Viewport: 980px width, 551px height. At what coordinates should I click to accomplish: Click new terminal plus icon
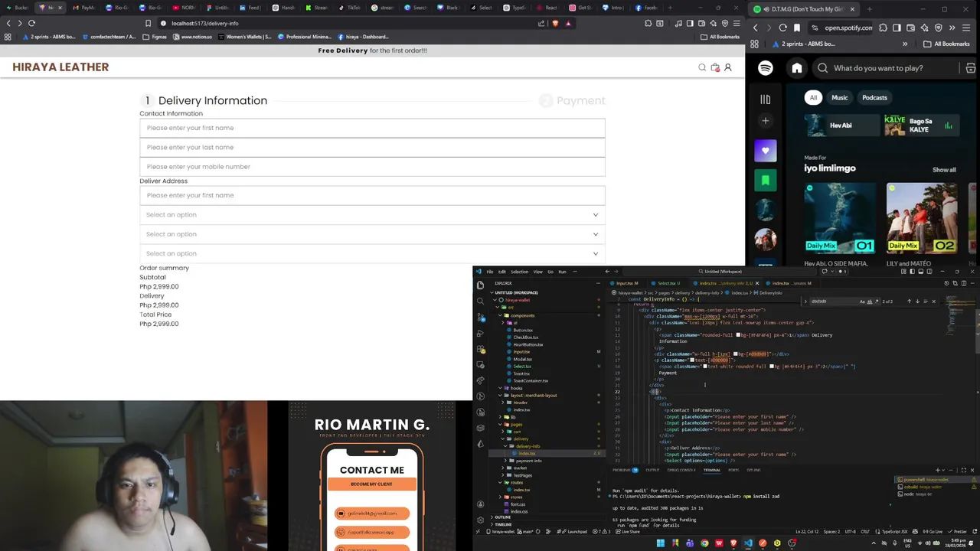(x=938, y=470)
